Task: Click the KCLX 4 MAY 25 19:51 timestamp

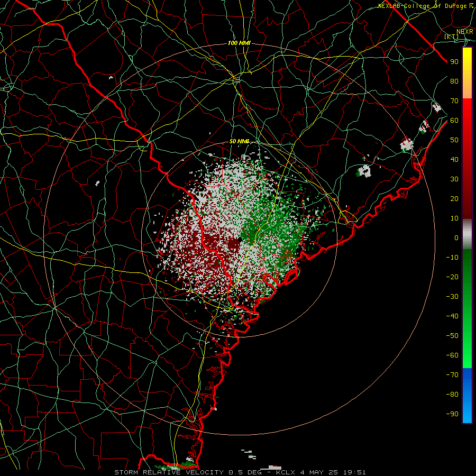Action: pyautogui.click(x=321, y=472)
